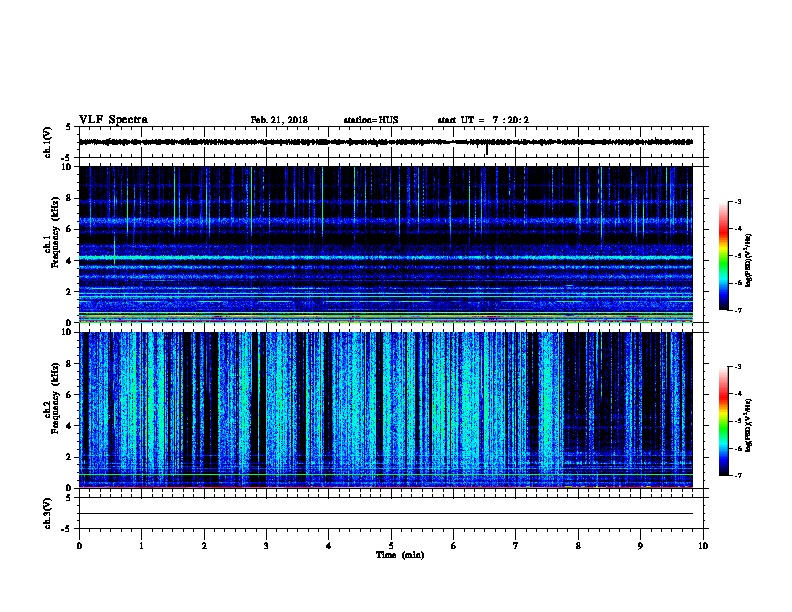Click the "Time (min)" x-axis label
792x612 pixels.
tap(400, 555)
